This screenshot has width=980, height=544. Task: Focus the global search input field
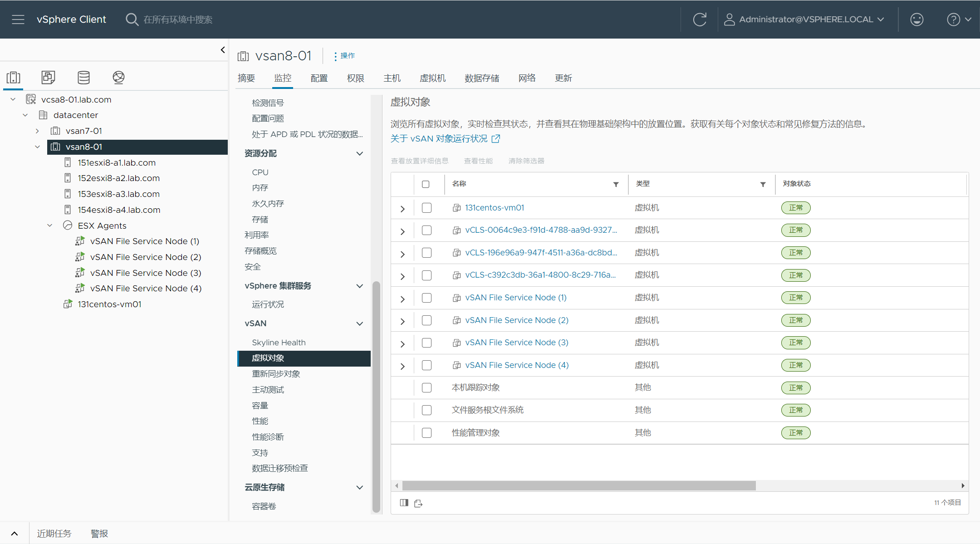point(178,20)
